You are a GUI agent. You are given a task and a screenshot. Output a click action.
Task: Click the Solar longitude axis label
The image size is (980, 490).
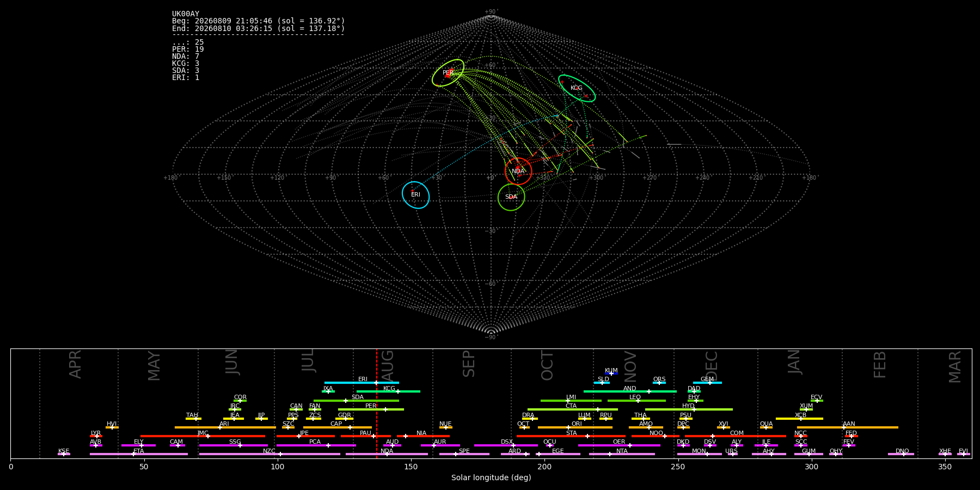491,477
